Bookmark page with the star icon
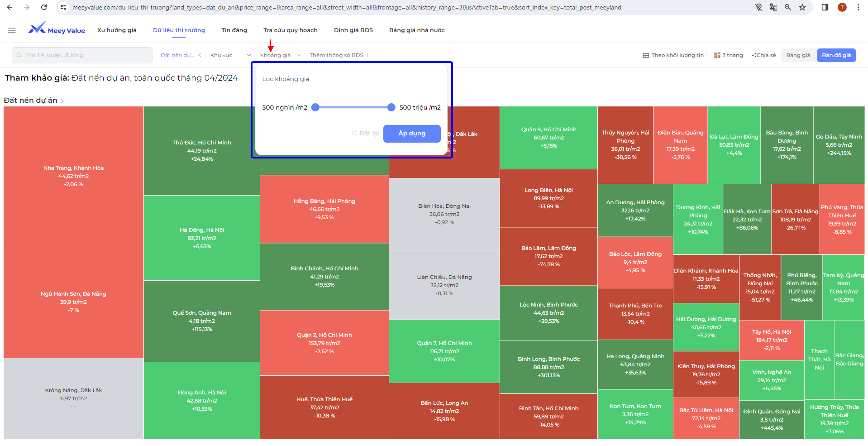The width and height of the screenshot is (868, 446). 802,7
